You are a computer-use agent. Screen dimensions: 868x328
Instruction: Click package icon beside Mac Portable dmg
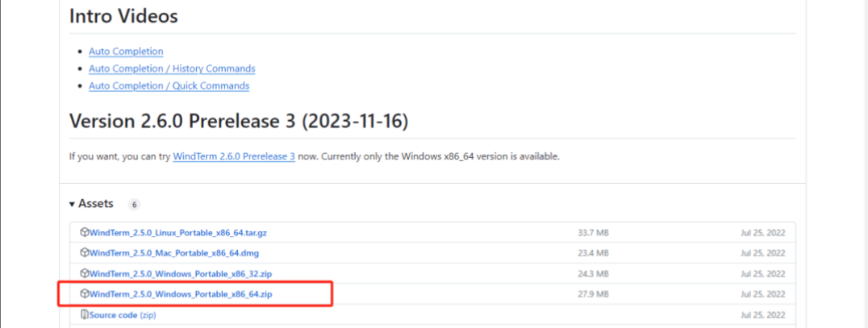[84, 253]
